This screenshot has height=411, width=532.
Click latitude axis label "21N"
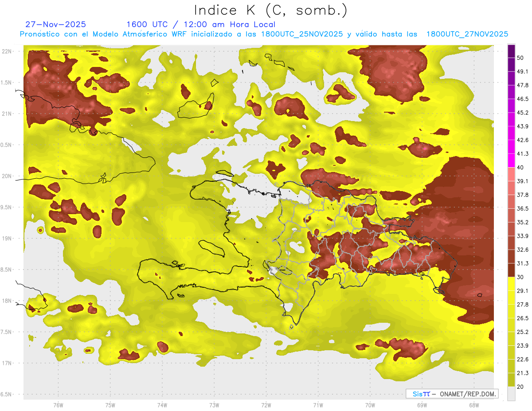click(7, 114)
